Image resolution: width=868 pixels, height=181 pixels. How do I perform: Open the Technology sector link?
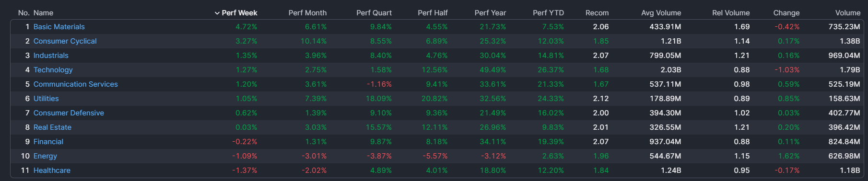[x=53, y=70]
